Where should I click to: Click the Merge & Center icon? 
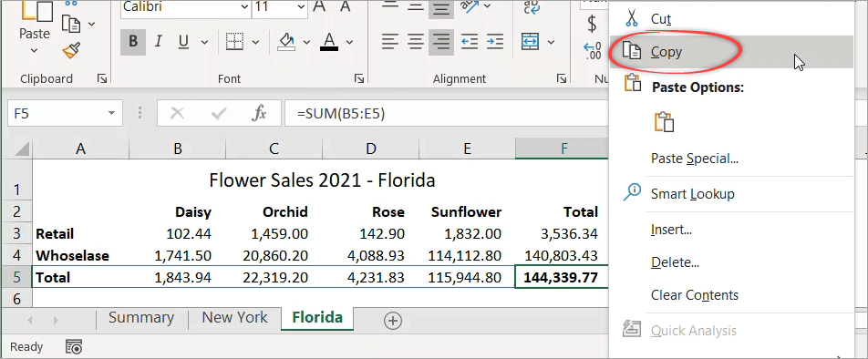click(531, 42)
